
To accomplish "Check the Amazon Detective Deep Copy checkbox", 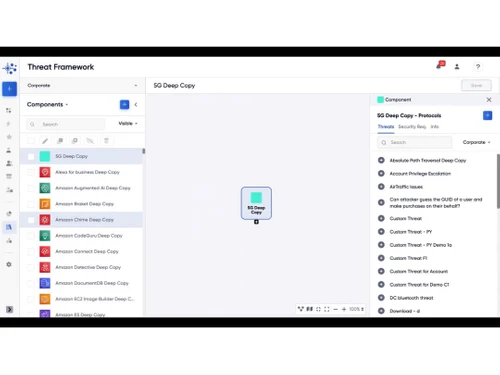I will (x=31, y=267).
